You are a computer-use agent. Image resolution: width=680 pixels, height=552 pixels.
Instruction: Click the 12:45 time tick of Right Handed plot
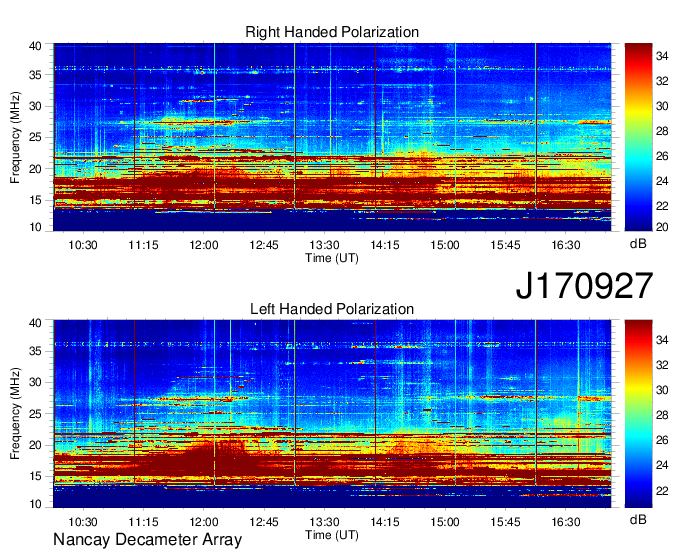(x=264, y=245)
